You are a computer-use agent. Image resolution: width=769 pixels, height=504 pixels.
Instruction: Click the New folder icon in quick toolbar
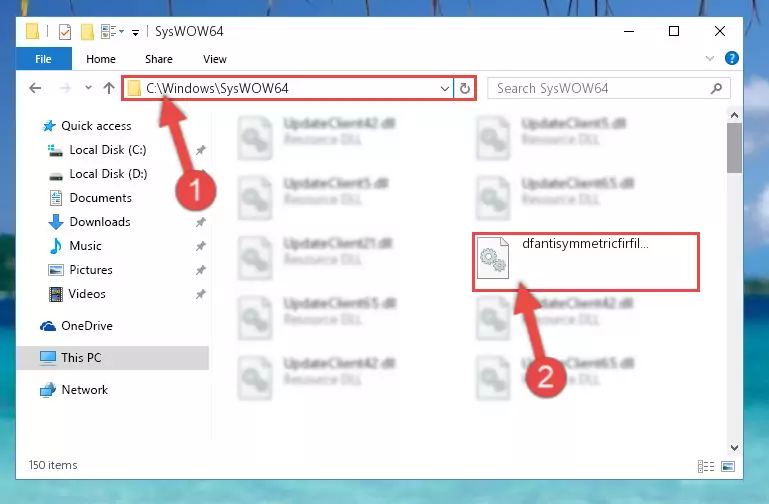coord(87,32)
